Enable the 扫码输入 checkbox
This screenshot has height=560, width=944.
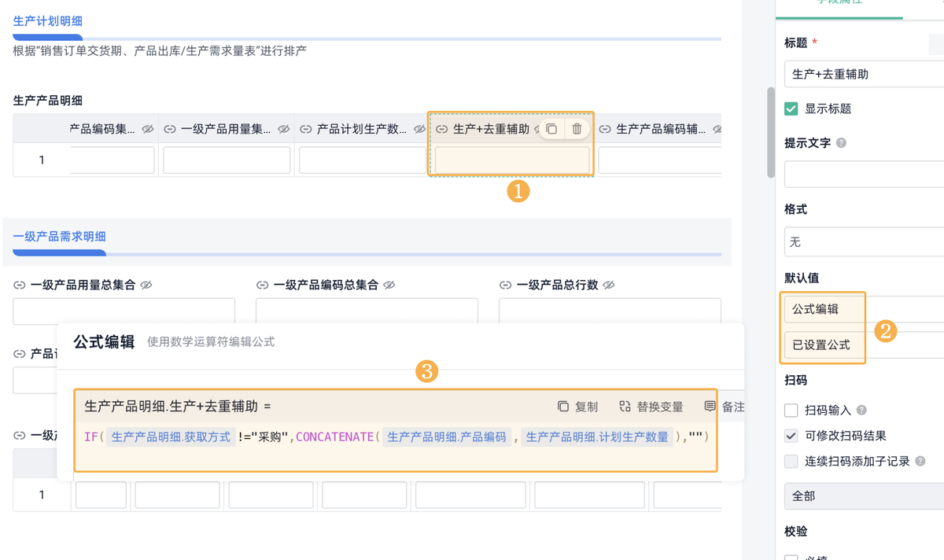(x=791, y=410)
